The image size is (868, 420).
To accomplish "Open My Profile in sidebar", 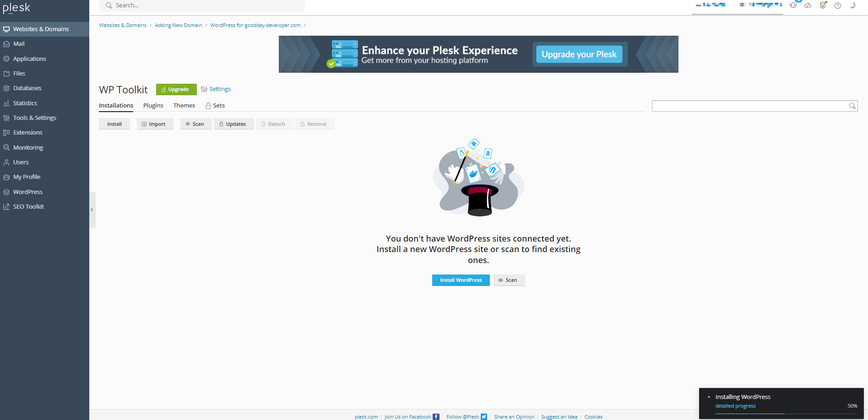I will [x=44, y=177].
